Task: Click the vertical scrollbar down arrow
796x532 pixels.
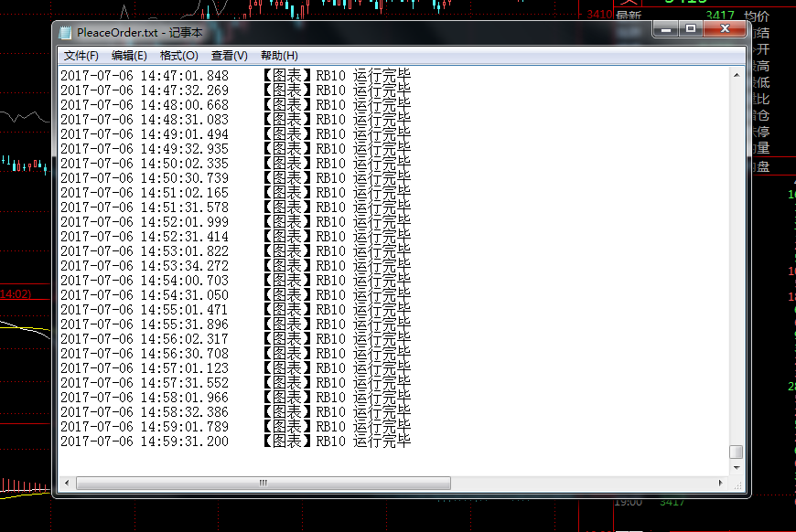Action: point(736,467)
